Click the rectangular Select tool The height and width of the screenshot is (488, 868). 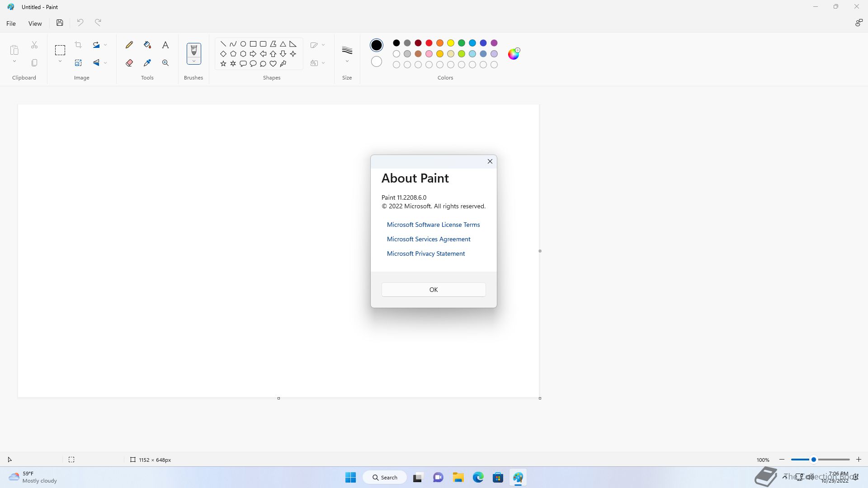click(60, 50)
